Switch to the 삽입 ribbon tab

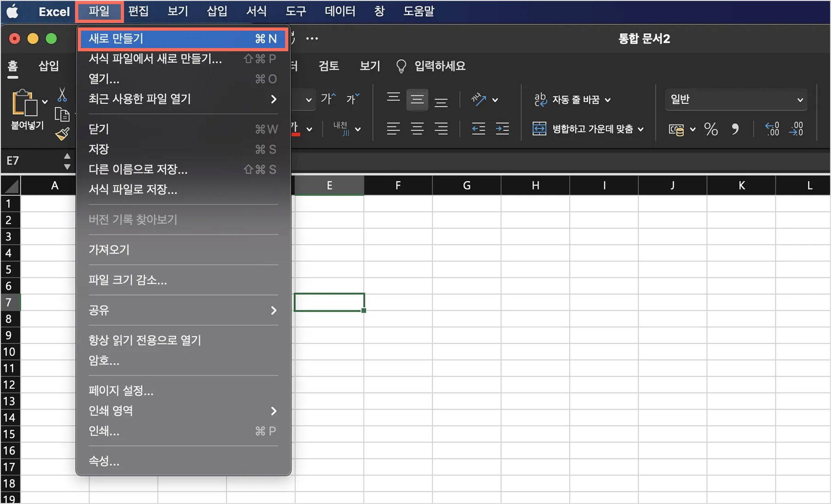click(x=49, y=66)
